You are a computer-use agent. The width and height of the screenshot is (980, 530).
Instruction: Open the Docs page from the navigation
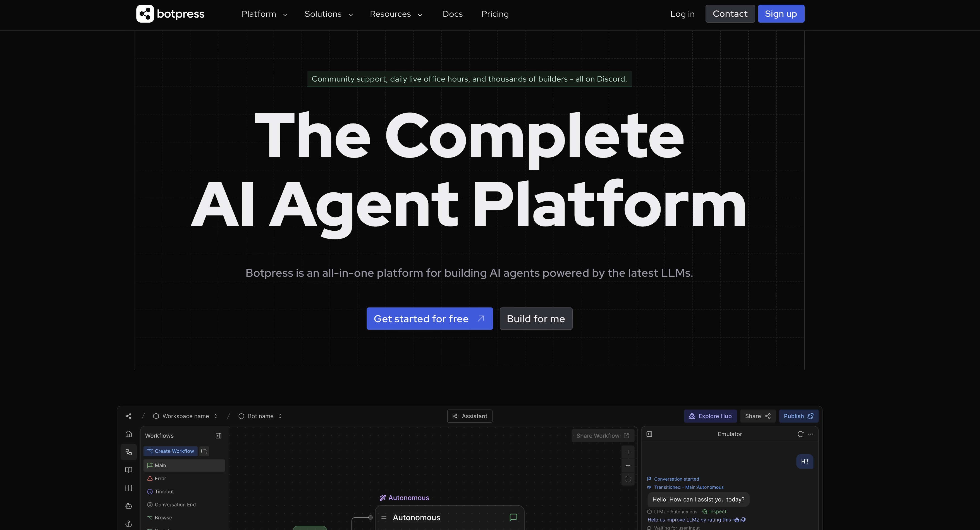[452, 14]
